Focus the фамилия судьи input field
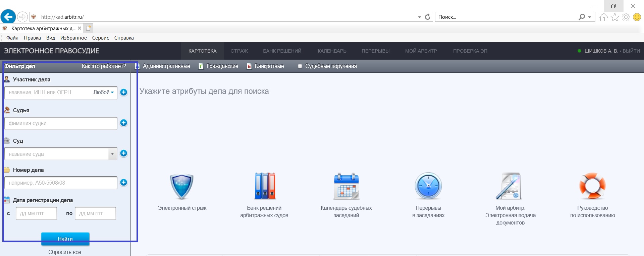 pos(61,123)
